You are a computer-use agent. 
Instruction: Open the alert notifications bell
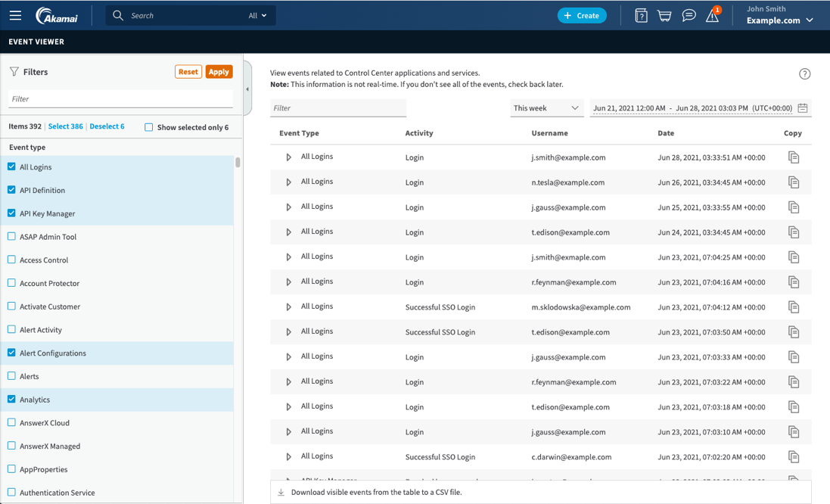(x=713, y=15)
